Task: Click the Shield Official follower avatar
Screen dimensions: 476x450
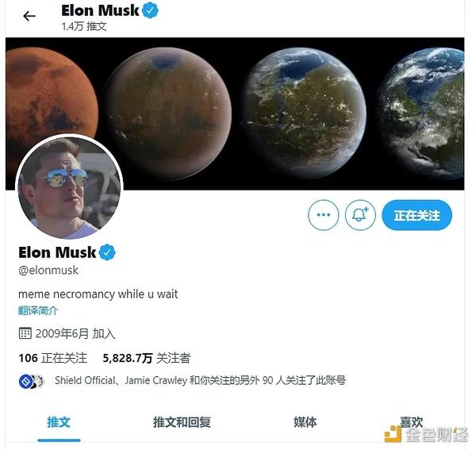Action: pyautogui.click(x=25, y=381)
